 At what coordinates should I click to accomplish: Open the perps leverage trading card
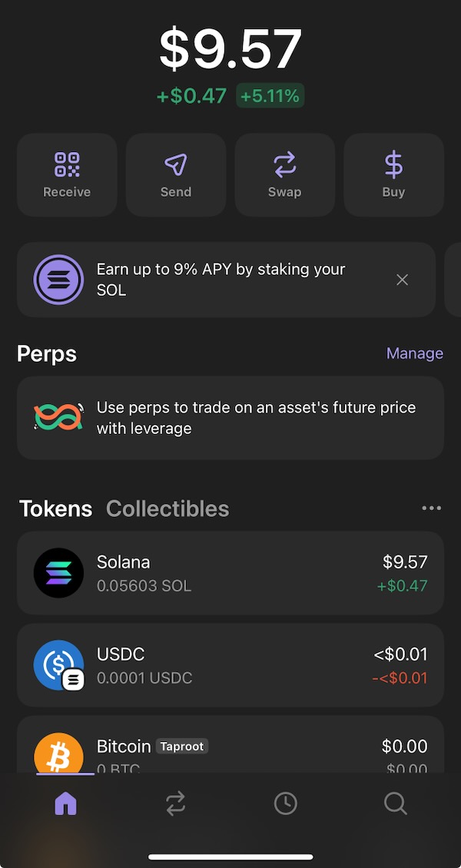click(230, 418)
